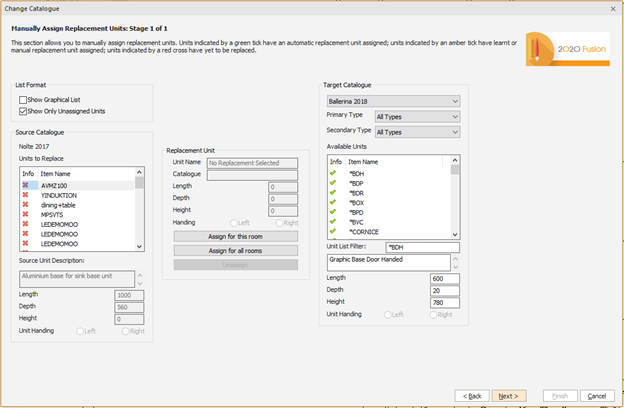Click green tick icon beside *BOX

point(333,202)
